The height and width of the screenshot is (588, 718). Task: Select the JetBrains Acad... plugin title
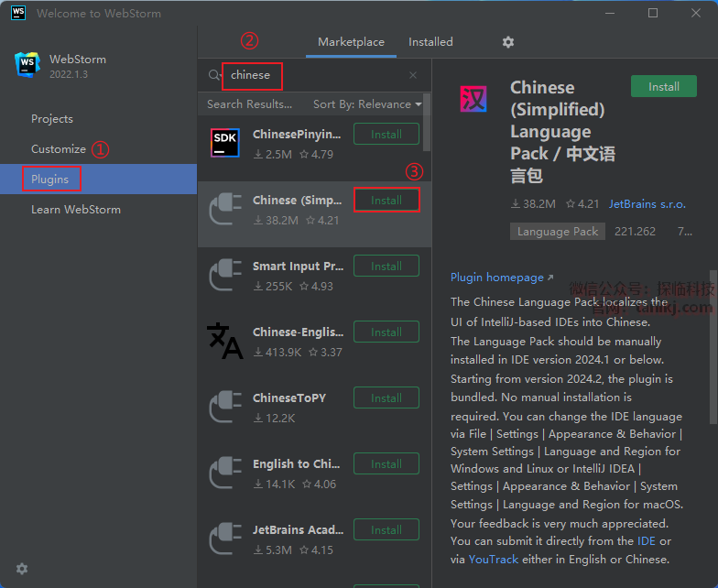click(299, 529)
